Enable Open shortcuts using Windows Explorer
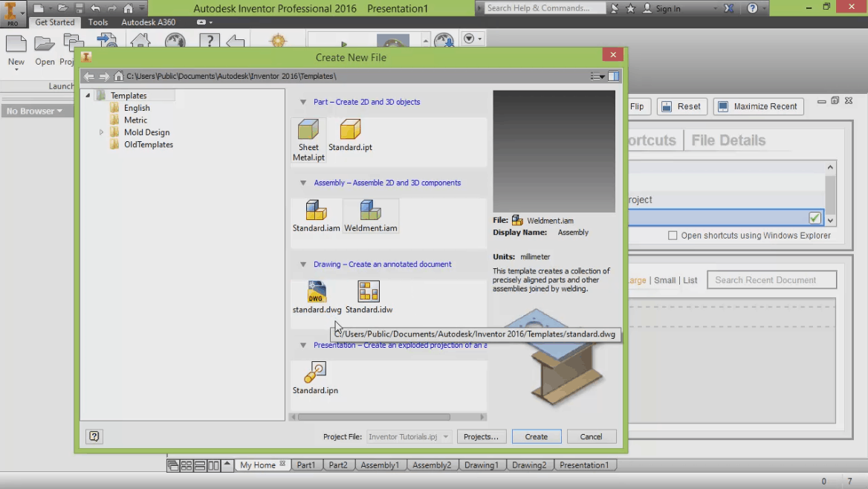 tap(673, 236)
